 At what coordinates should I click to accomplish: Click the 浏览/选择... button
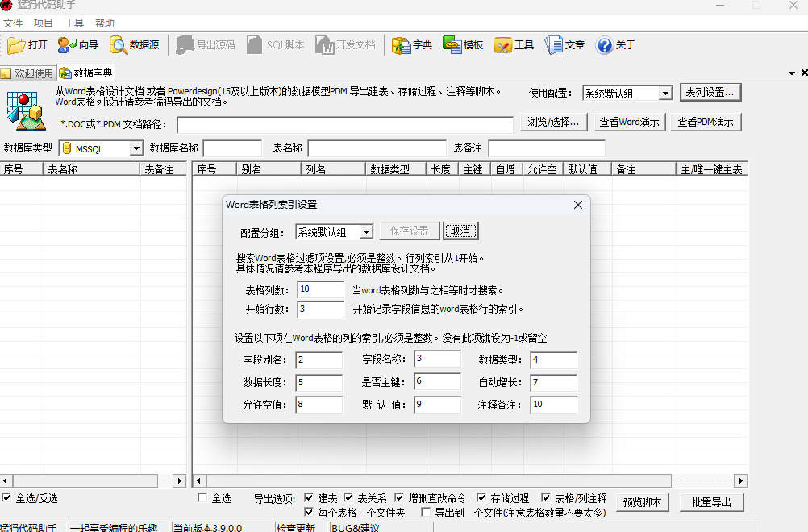[554, 122]
